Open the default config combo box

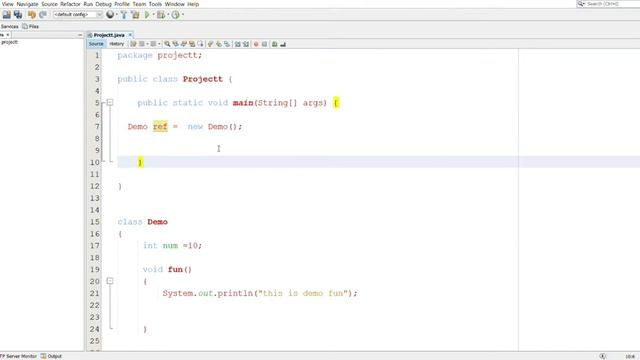coord(78,15)
